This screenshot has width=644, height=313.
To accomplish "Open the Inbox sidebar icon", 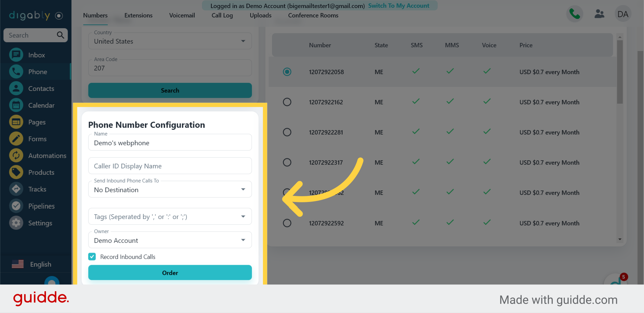I will pos(16,55).
